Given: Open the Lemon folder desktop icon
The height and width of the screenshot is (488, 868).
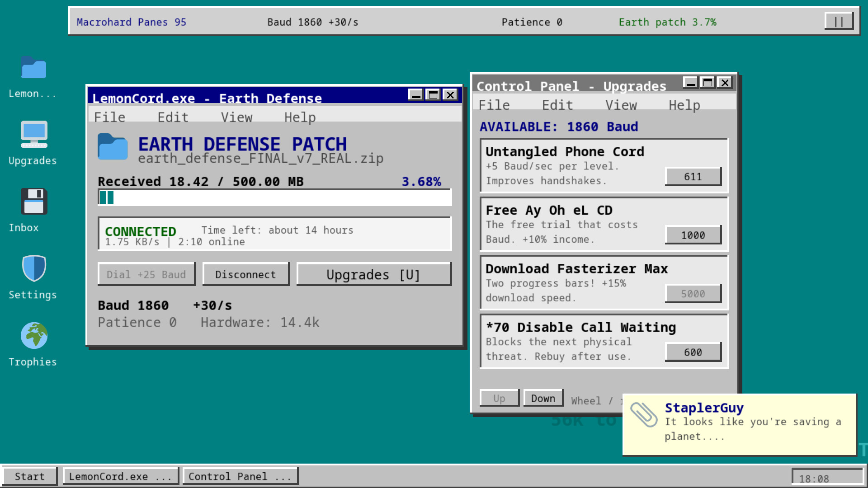Looking at the screenshot, I should coord(33,68).
